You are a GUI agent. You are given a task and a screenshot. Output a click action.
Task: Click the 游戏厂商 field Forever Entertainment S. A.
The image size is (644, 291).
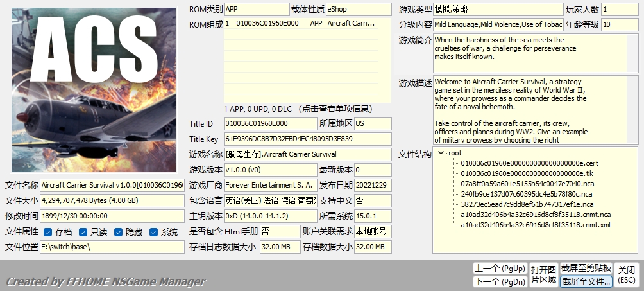pos(271,185)
